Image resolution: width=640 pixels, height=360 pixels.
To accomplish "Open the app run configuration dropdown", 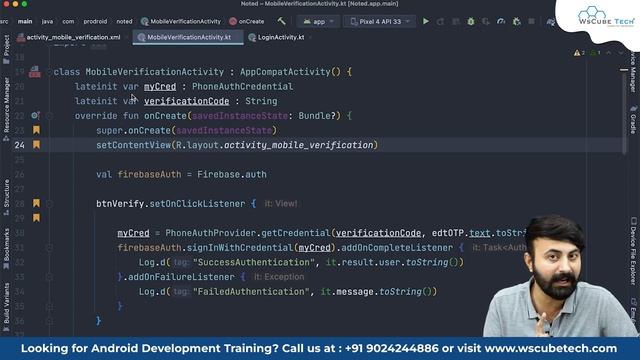I will coord(318,21).
